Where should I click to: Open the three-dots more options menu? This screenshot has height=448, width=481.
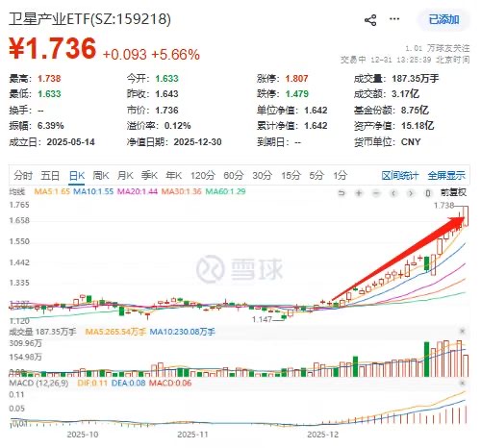394,19
